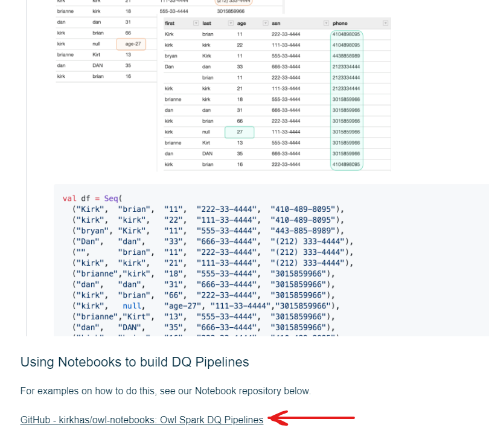Click "bryan" string in the code block

point(92,231)
